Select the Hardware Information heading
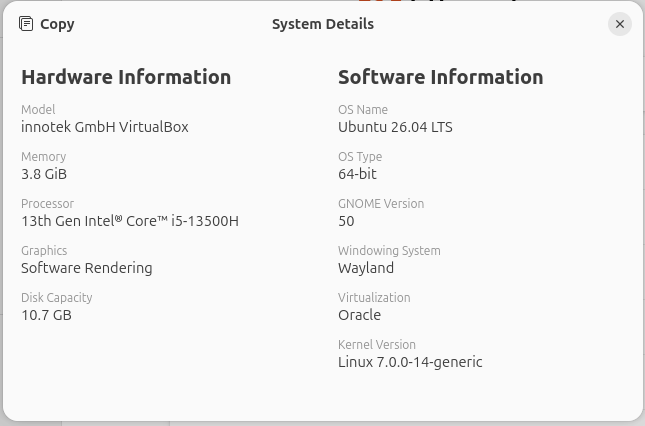Image resolution: width=645 pixels, height=426 pixels. [x=126, y=77]
